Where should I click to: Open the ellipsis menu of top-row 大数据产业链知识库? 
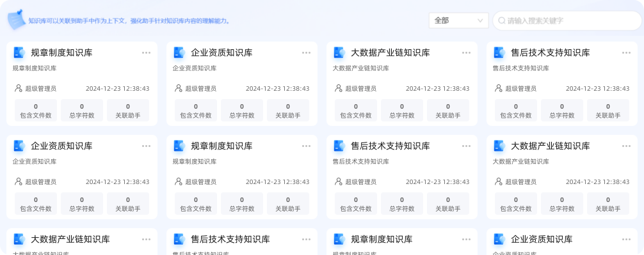(x=466, y=52)
